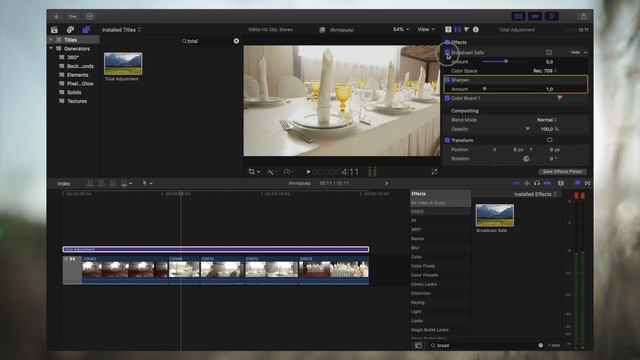Open the keyword editor key icon

click(x=73, y=16)
